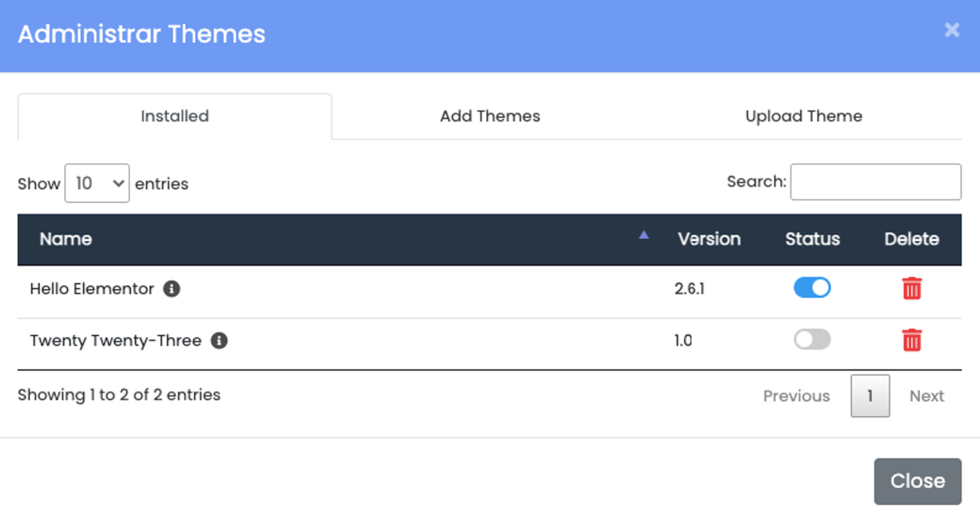The image size is (980, 523).
Task: Click the Close button at the bottom
Action: pyautogui.click(x=917, y=481)
